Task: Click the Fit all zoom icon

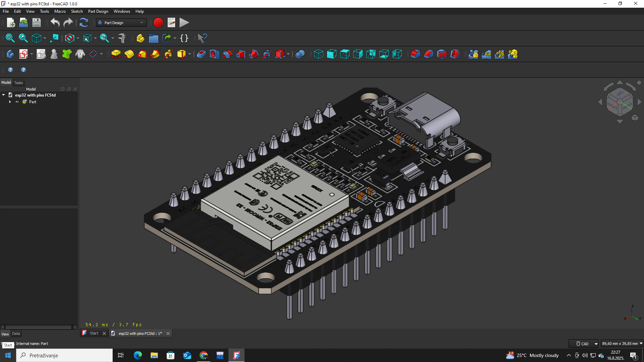Action: [10, 38]
